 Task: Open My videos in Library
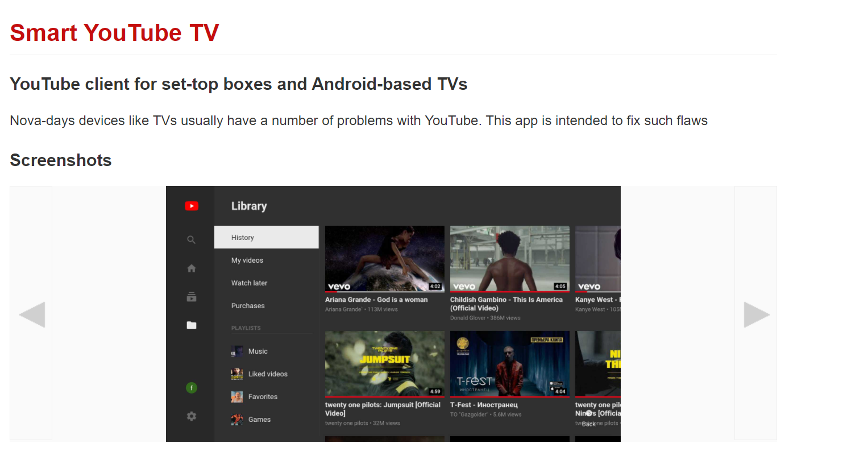(x=247, y=260)
